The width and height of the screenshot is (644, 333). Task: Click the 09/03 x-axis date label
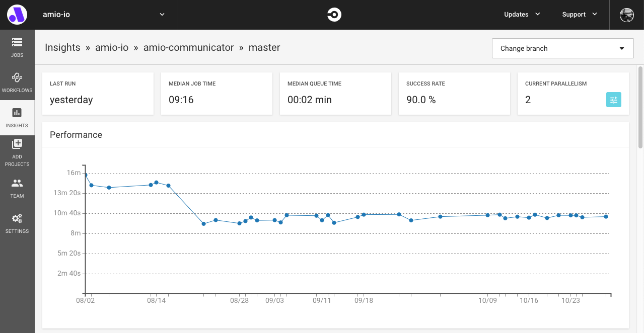click(x=274, y=300)
